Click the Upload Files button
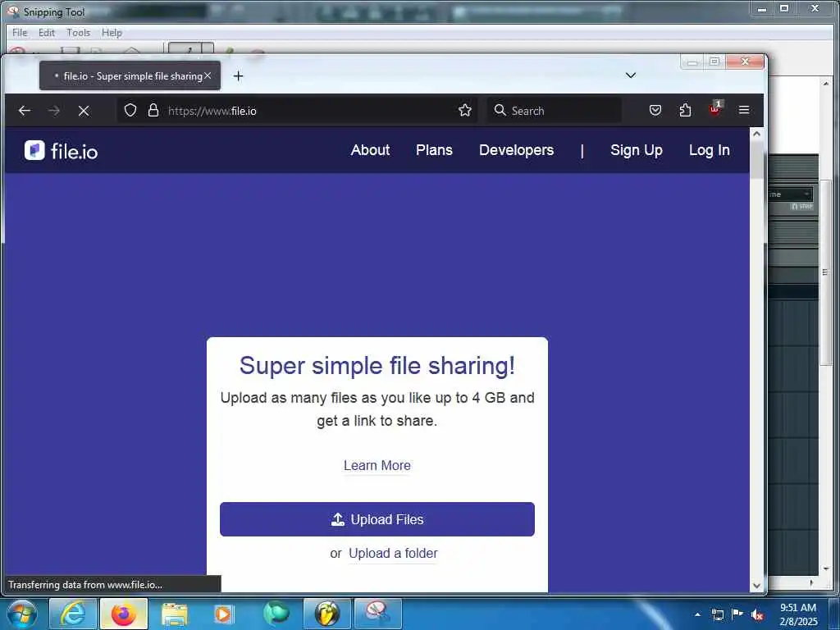Viewport: 840px width, 630px height. 377,519
